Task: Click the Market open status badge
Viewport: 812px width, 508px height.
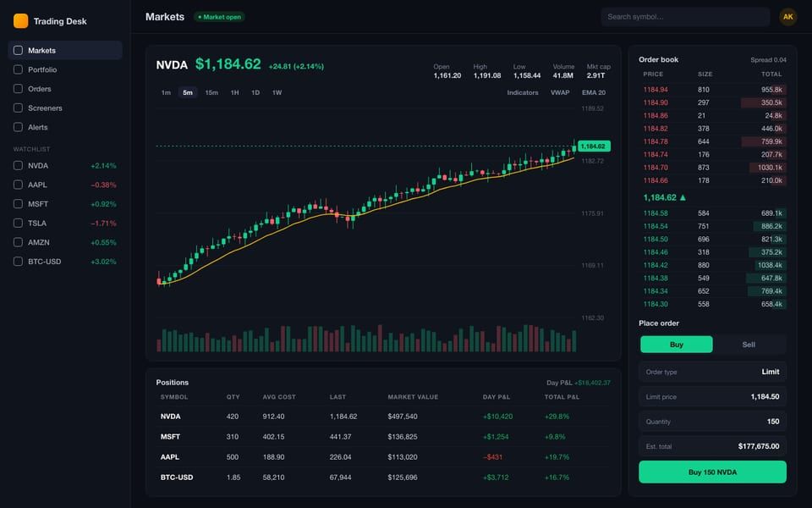Action: (x=220, y=17)
